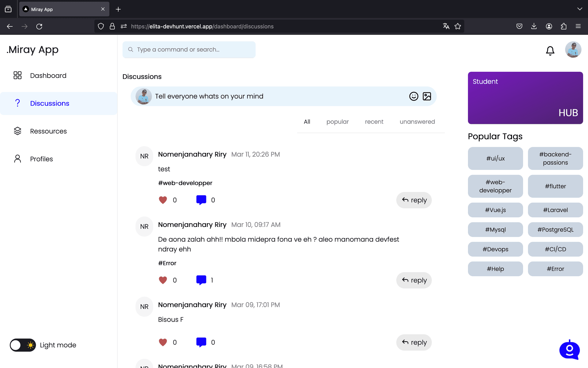
Task: Filter by #Devops tag
Action: click(495, 249)
